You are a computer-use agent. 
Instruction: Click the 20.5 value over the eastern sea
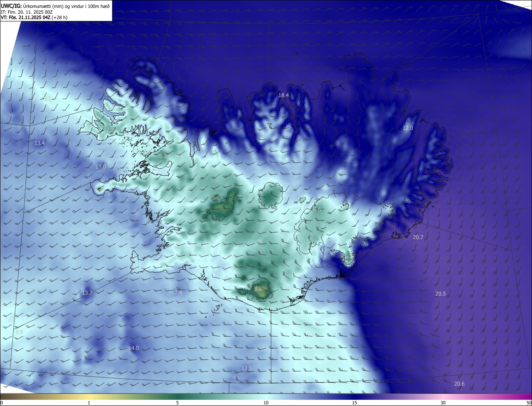441,294
